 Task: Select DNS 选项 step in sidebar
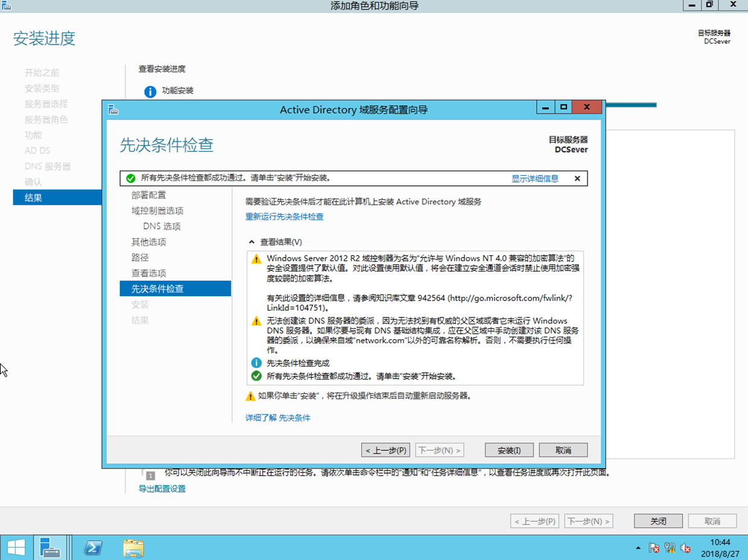click(x=162, y=226)
